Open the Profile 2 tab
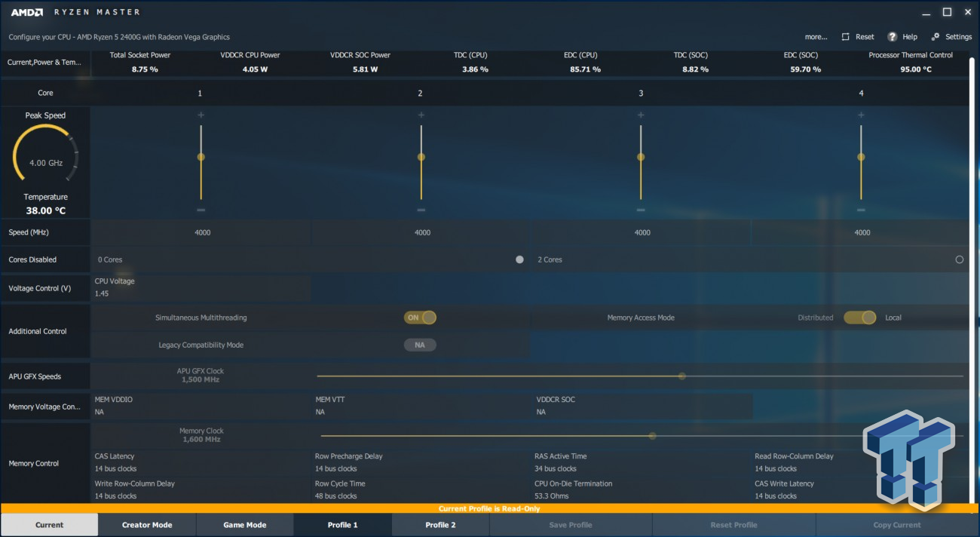The image size is (980, 537). pyautogui.click(x=441, y=525)
